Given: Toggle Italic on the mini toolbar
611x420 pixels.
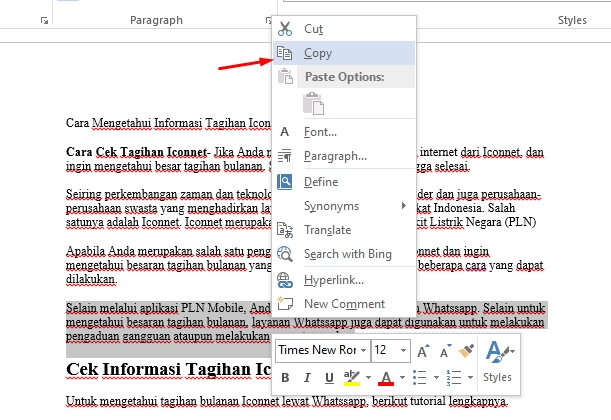Looking at the screenshot, I should (307, 377).
